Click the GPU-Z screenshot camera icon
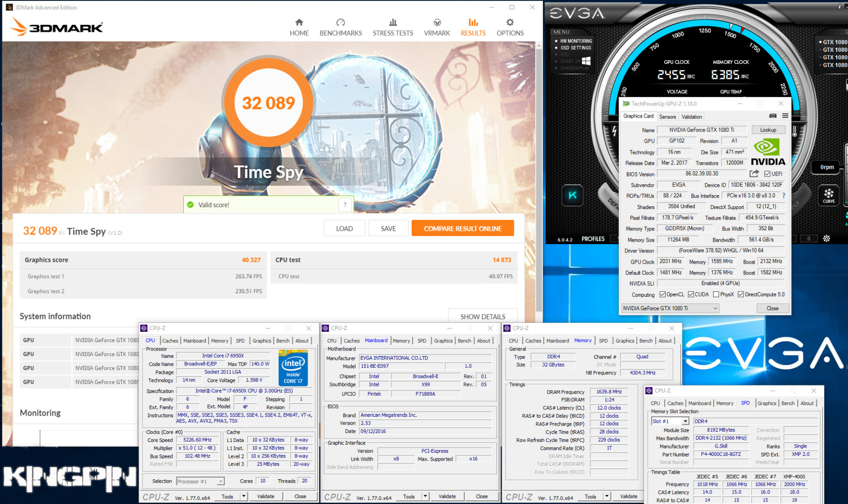848x504 pixels. (x=773, y=116)
